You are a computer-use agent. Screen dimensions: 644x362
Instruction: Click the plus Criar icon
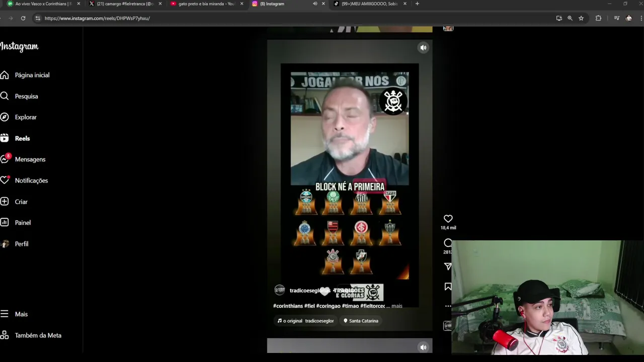[5, 202]
